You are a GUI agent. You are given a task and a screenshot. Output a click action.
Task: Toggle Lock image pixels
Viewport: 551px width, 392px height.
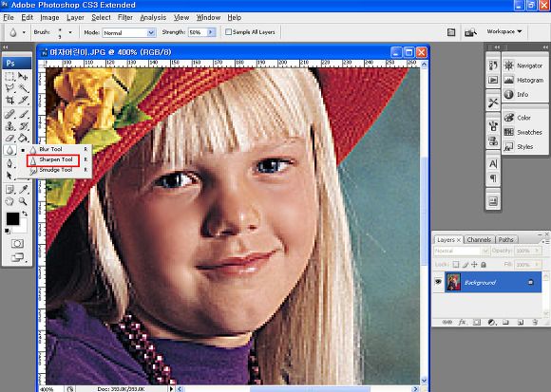tap(465, 265)
